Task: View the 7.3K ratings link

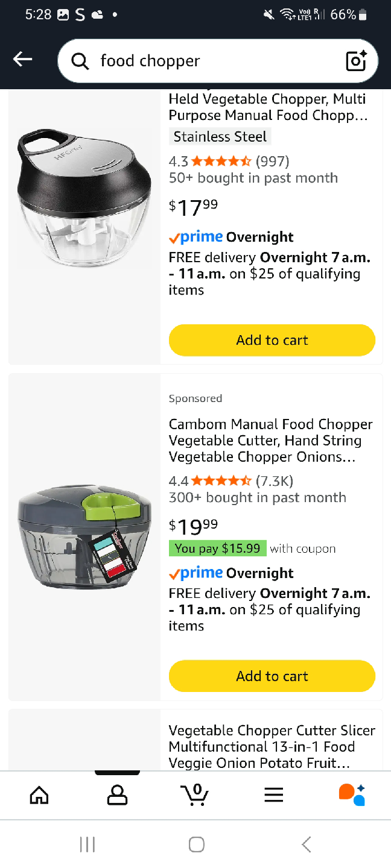Action: click(275, 481)
